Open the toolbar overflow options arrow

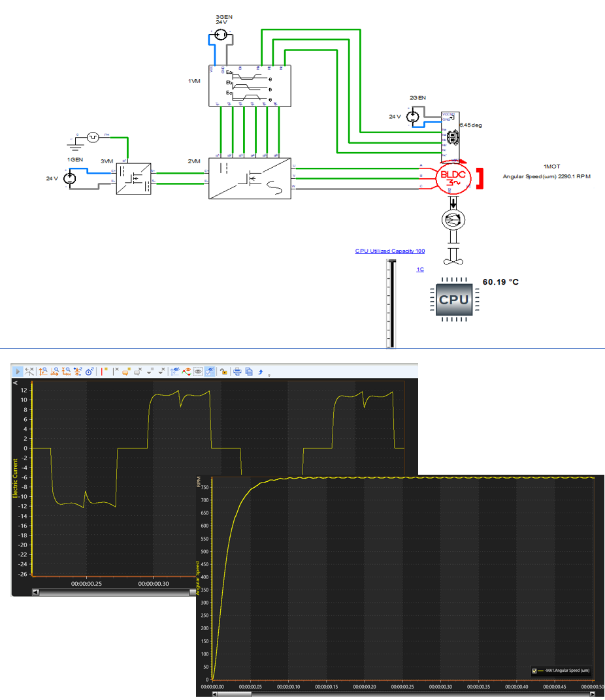point(270,375)
